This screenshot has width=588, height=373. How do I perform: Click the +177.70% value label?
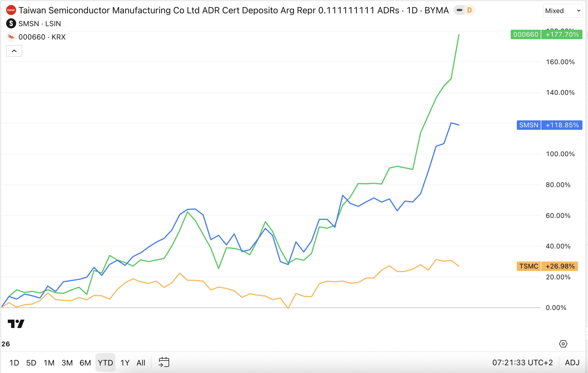click(x=562, y=34)
